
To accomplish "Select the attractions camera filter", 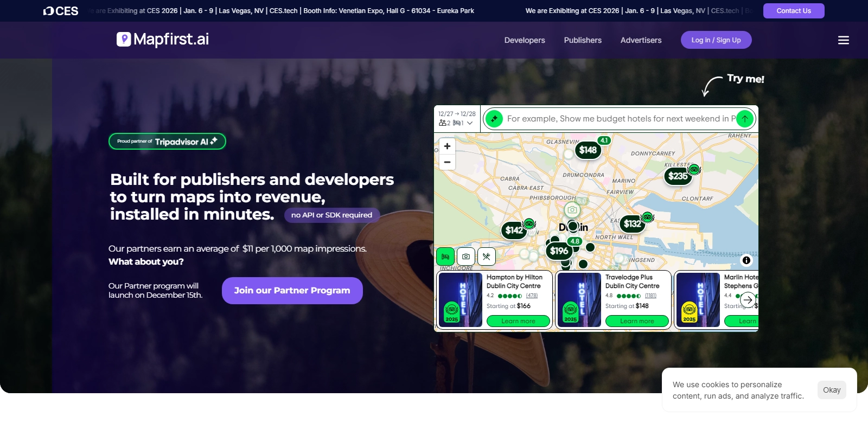I will click(466, 257).
